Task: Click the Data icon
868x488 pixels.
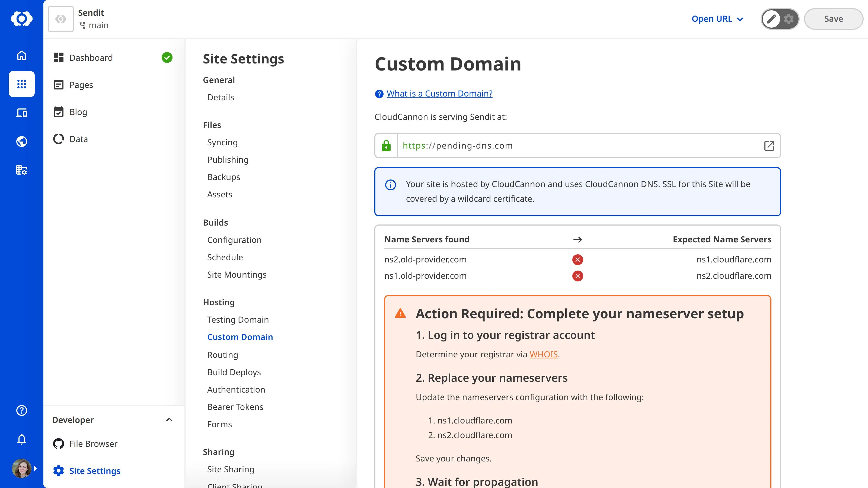Action: pyautogui.click(x=59, y=139)
